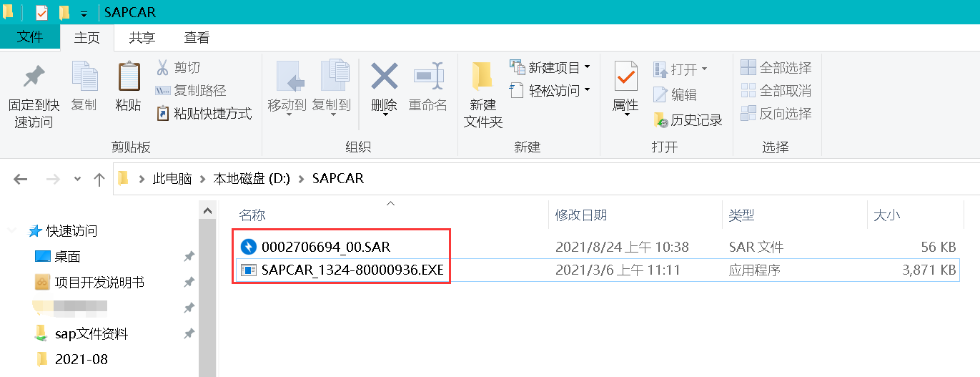
Task: Expand the chevron after 此电脑 in breadcrumb
Action: click(202, 179)
